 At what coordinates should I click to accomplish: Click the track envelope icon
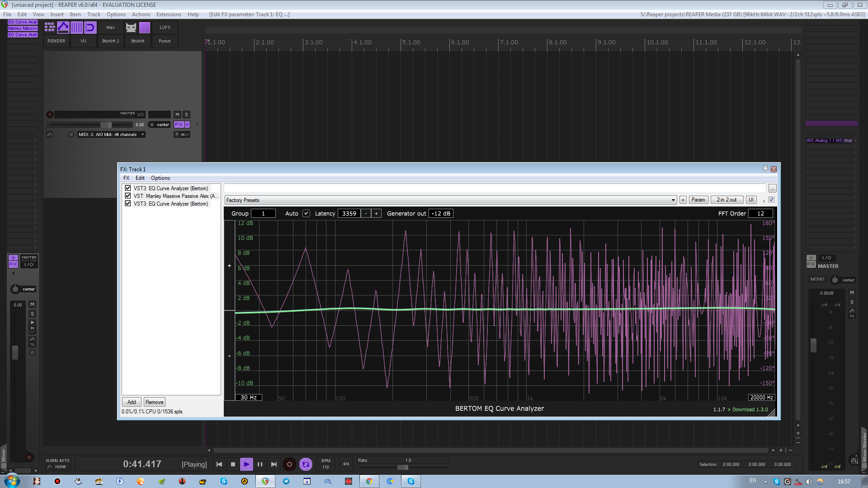tap(50, 135)
